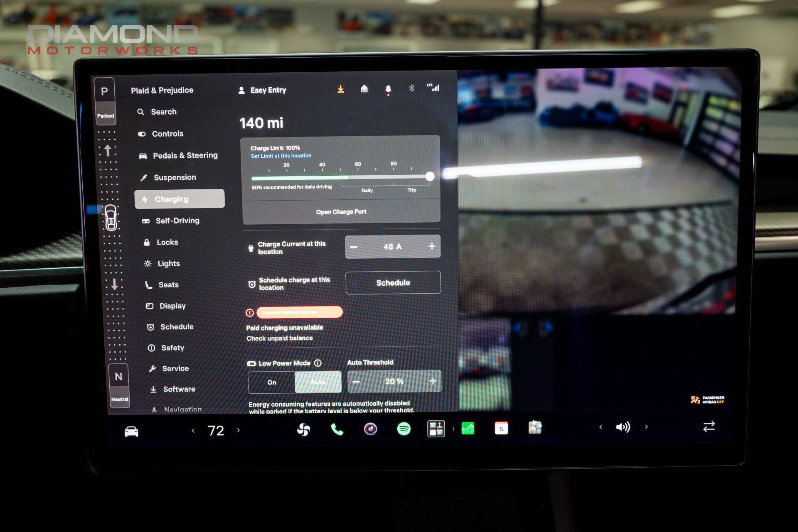Tap Trip on charge limit scale
Image resolution: width=798 pixels, height=532 pixels.
pyautogui.click(x=412, y=190)
